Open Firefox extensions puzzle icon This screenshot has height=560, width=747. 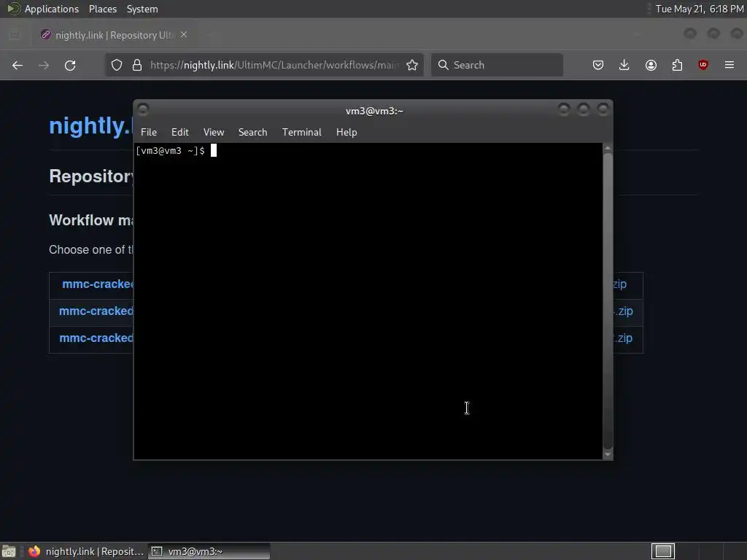677,65
